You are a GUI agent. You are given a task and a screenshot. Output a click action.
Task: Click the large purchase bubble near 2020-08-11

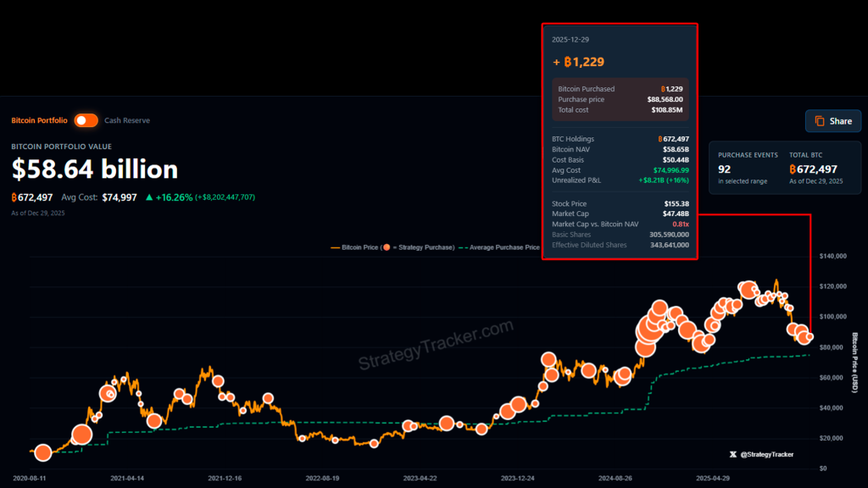coord(42,453)
